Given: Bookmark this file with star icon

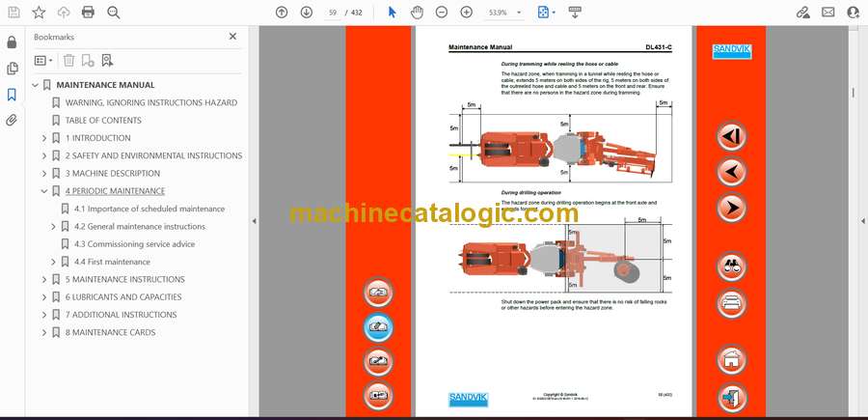Looking at the screenshot, I should click(x=39, y=13).
